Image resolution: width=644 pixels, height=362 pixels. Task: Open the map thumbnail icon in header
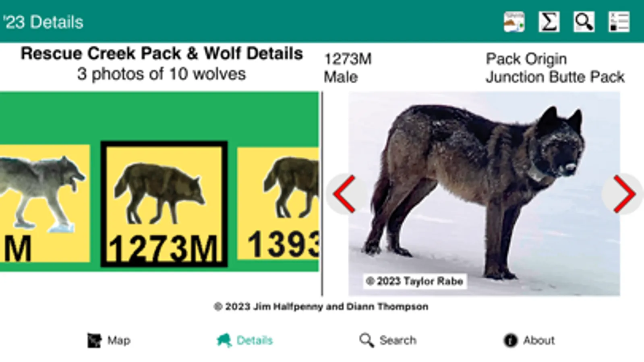pos(514,22)
